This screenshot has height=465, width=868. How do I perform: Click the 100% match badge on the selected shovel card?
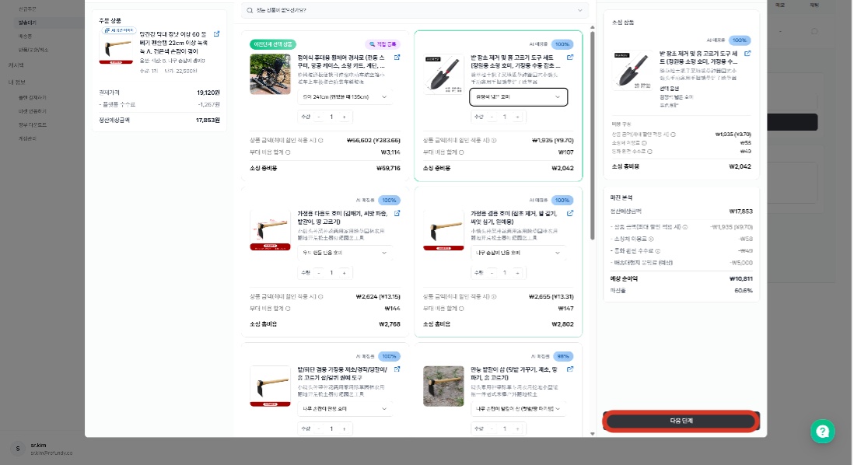pyautogui.click(x=562, y=44)
